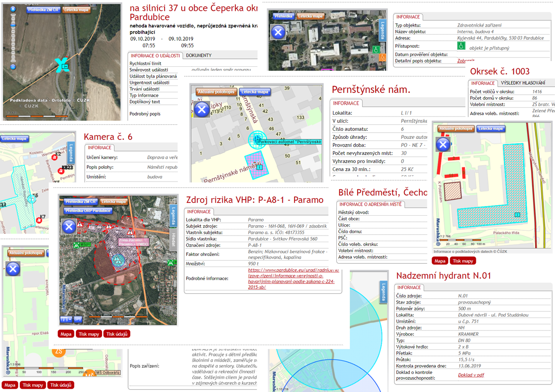Click the MŠ Odborářů map marker
Image resolution: width=555 pixels, height=392 pixels.
108,373
